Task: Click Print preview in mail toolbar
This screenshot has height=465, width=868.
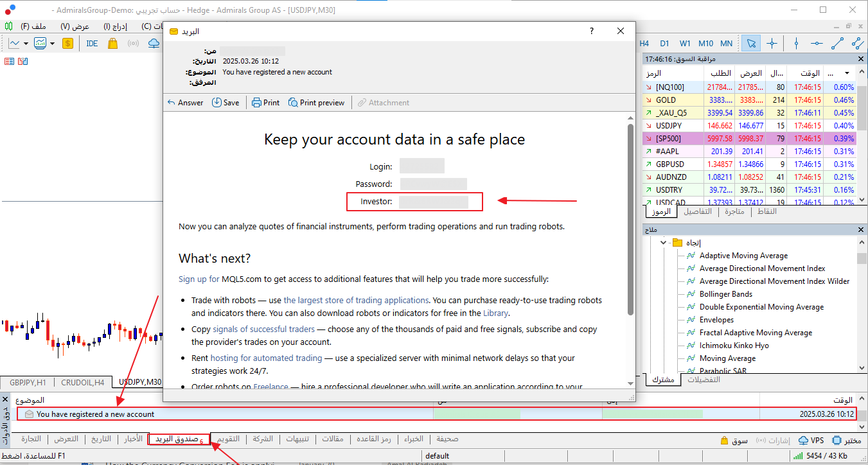Action: tap(316, 103)
